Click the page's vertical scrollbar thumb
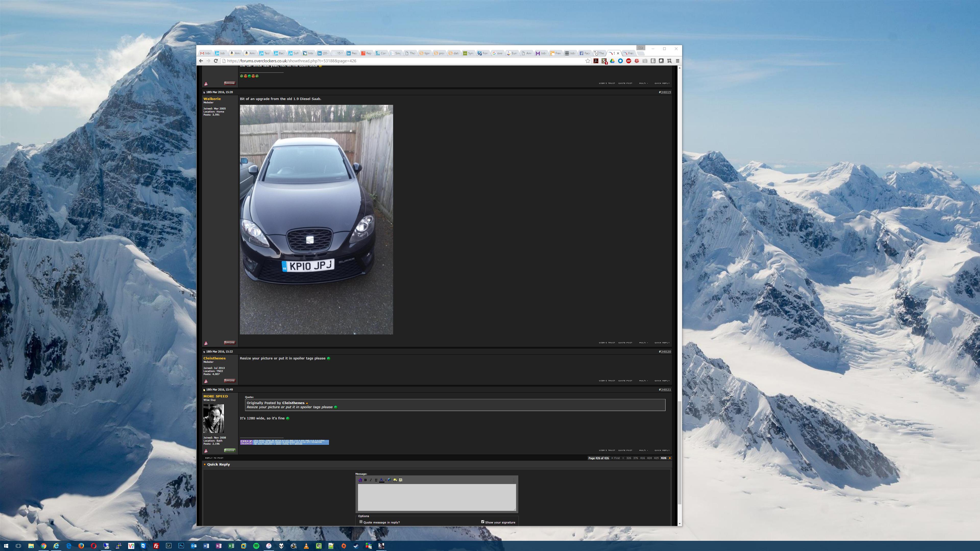Image resolution: width=980 pixels, height=551 pixels. (x=680, y=453)
